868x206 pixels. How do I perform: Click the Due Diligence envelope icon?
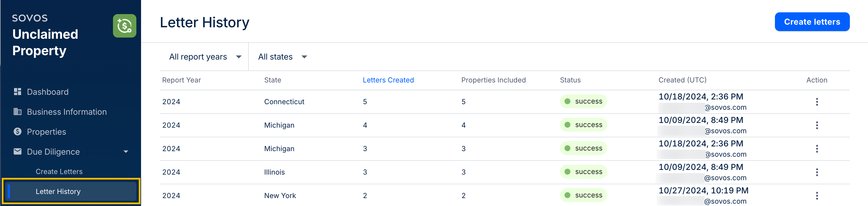18,151
